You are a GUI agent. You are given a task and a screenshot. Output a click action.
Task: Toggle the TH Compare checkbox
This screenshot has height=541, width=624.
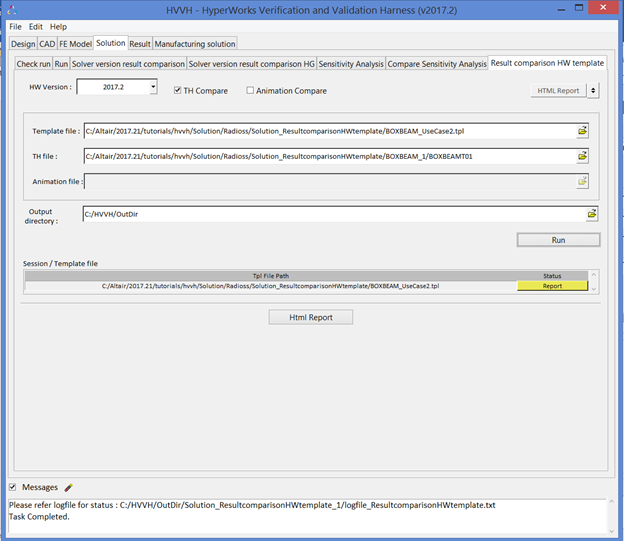(x=178, y=91)
